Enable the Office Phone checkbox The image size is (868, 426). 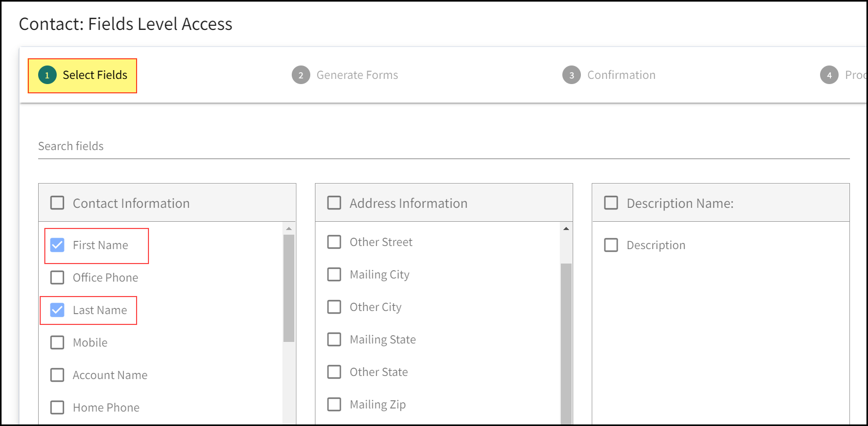click(57, 277)
